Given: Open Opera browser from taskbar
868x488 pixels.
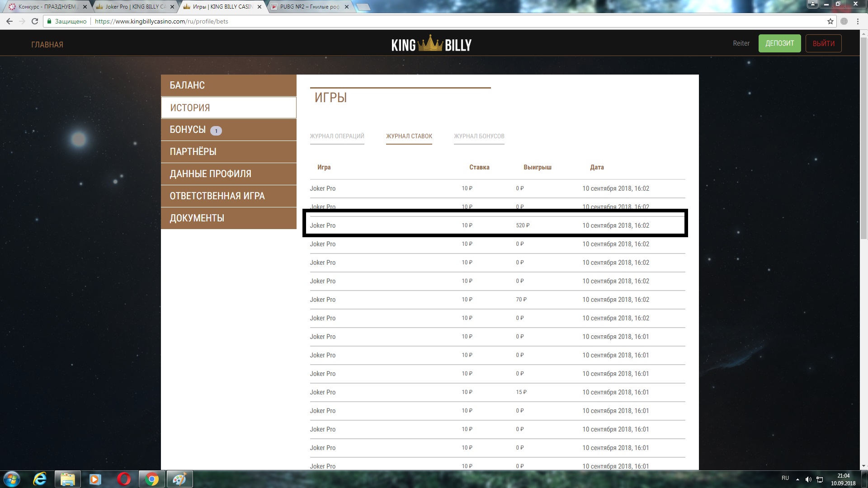Looking at the screenshot, I should 123,479.
